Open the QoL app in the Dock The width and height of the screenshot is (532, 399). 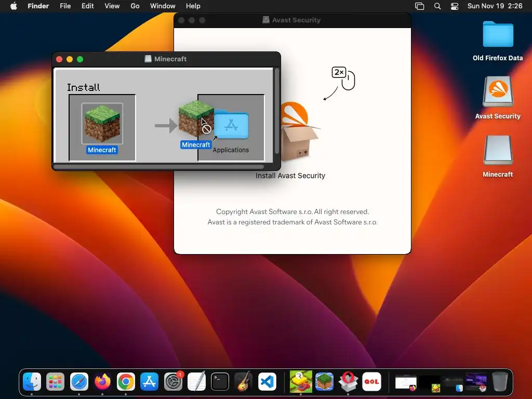point(371,381)
